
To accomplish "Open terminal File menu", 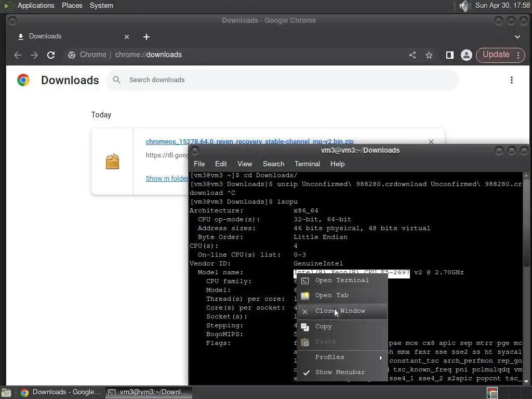I will click(199, 164).
